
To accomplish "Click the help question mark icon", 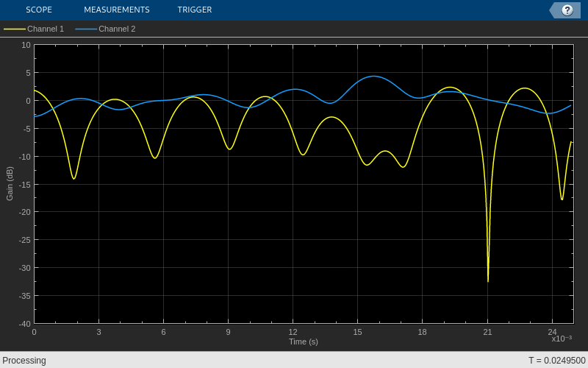I will point(567,10).
